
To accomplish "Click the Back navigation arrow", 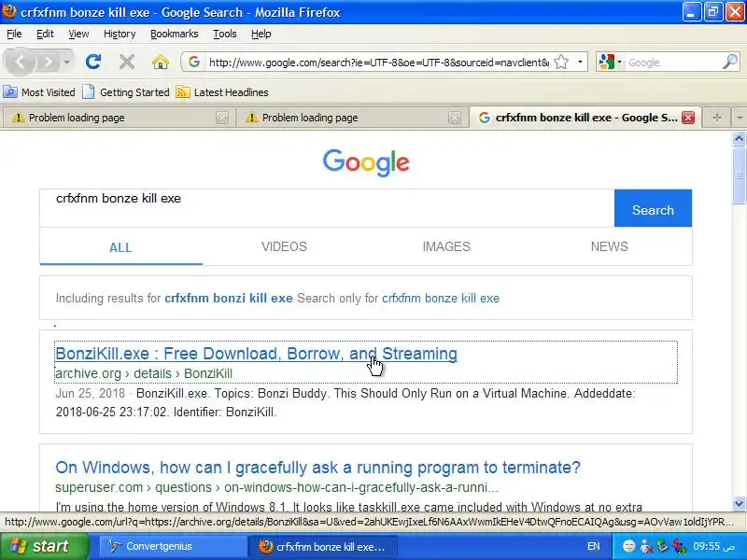I will tap(20, 62).
